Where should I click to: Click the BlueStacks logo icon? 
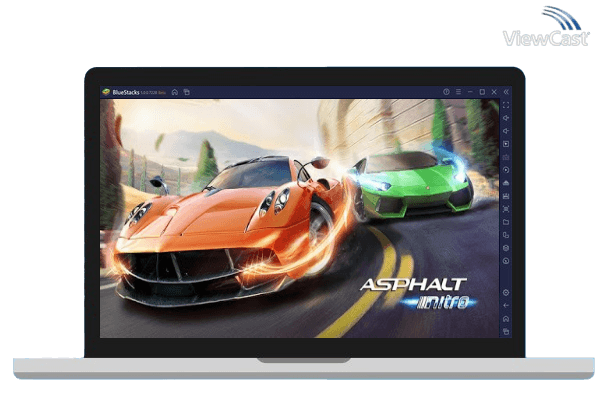(x=106, y=92)
